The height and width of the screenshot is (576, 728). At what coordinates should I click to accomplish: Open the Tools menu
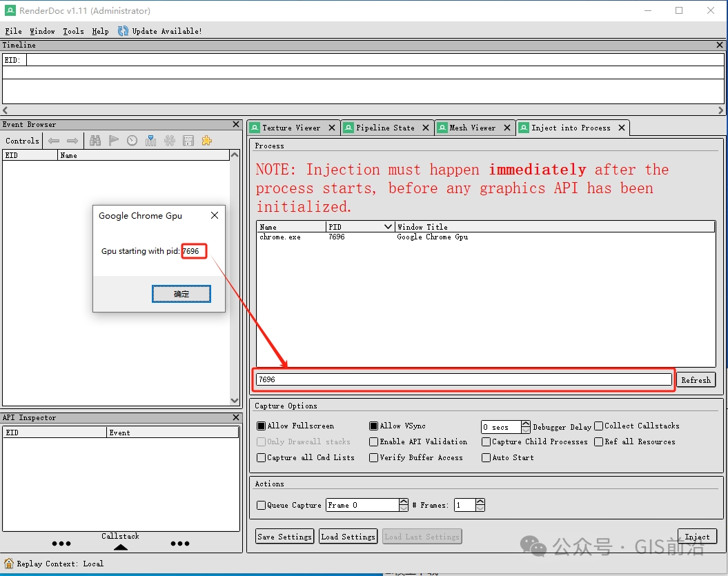73,31
